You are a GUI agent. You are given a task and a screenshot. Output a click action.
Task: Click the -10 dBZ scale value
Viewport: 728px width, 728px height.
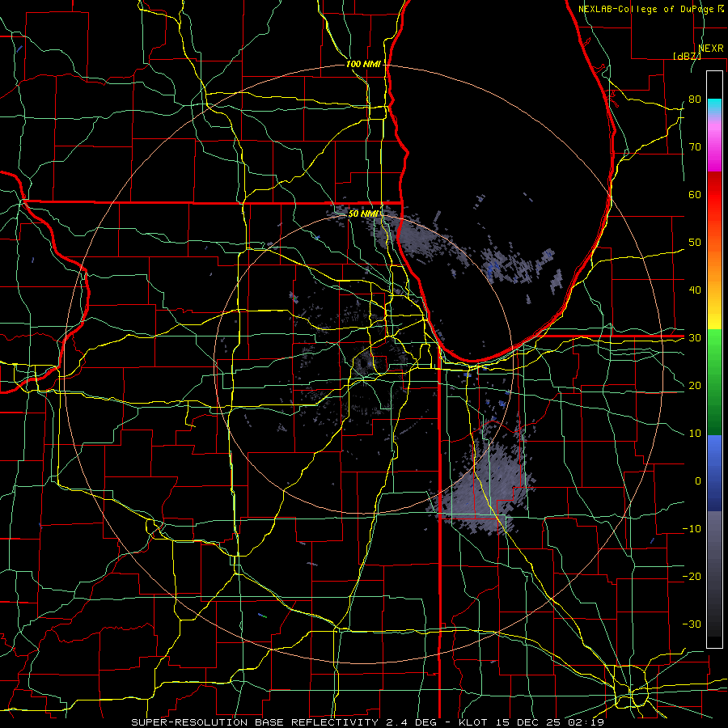[x=692, y=529]
